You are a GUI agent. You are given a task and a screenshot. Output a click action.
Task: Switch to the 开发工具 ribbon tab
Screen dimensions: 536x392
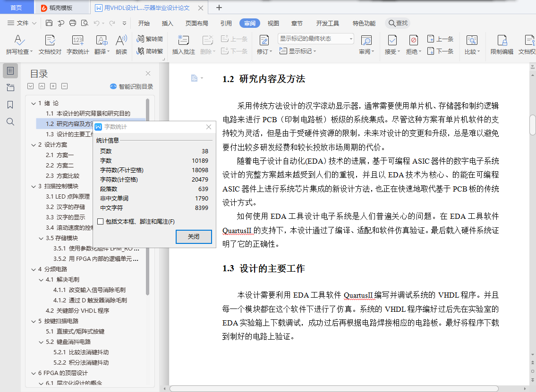(327, 23)
